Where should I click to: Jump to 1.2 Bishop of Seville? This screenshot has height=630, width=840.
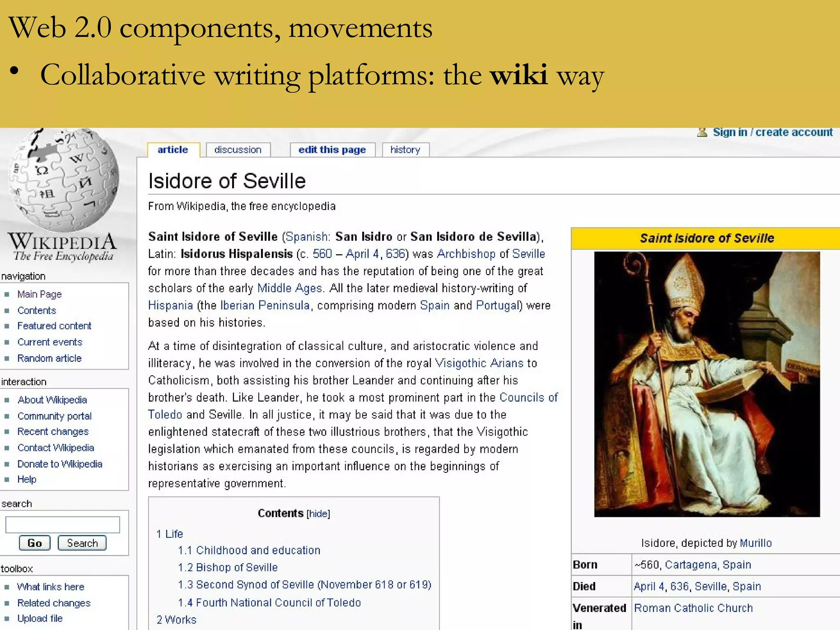(228, 567)
